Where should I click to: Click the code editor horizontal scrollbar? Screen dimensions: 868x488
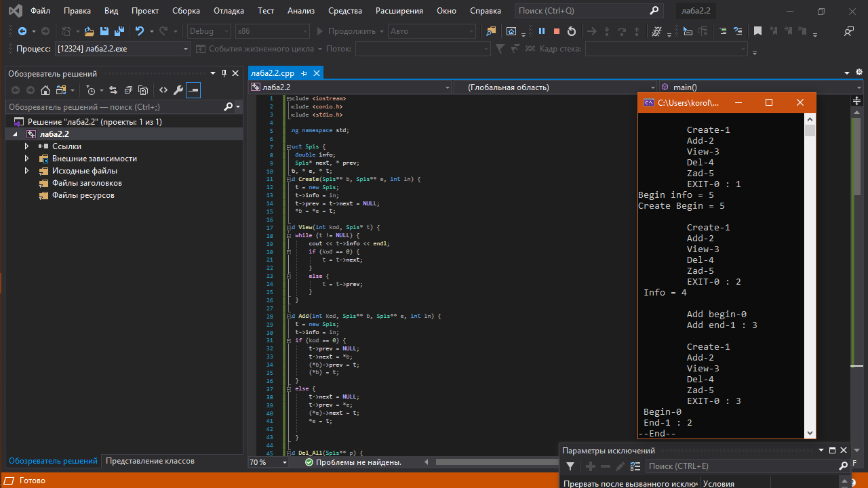click(x=496, y=462)
